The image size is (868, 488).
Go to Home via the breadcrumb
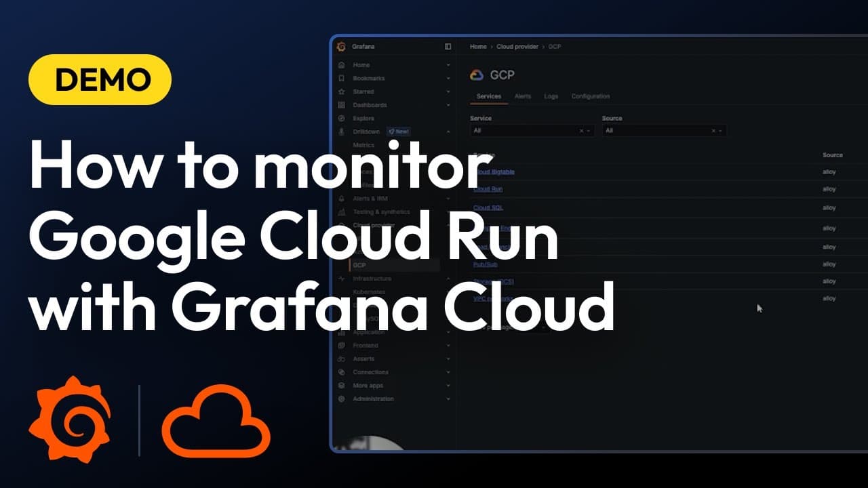(x=478, y=47)
